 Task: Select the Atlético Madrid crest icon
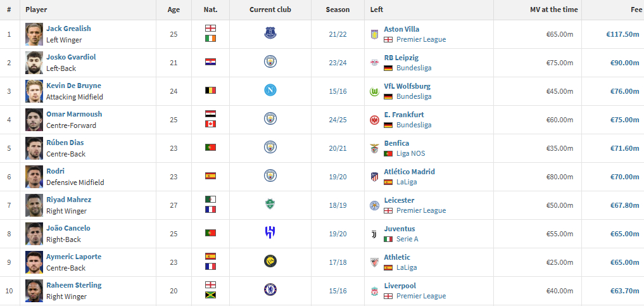coord(374,177)
